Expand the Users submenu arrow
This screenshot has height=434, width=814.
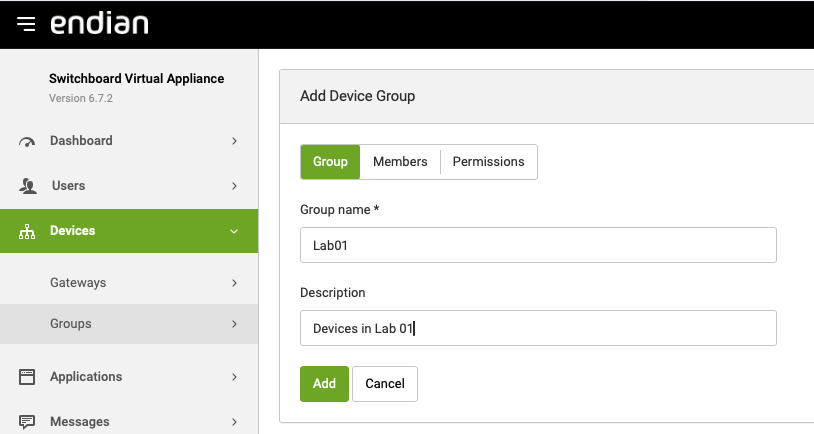point(234,186)
